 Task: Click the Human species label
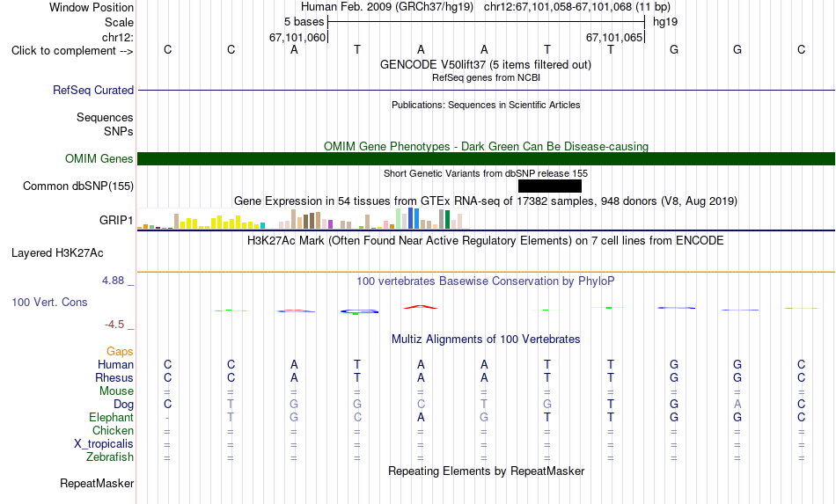click(115, 364)
